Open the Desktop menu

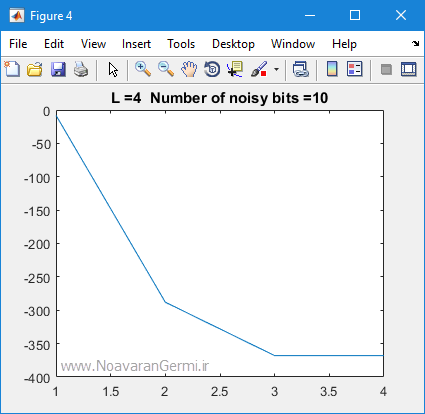233,44
